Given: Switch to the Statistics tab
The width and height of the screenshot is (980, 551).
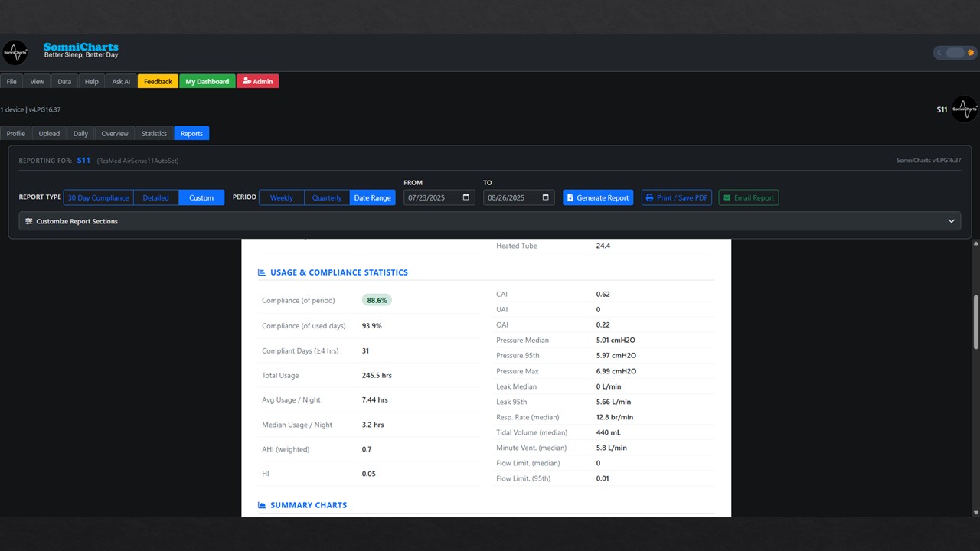Looking at the screenshot, I should tap(153, 132).
